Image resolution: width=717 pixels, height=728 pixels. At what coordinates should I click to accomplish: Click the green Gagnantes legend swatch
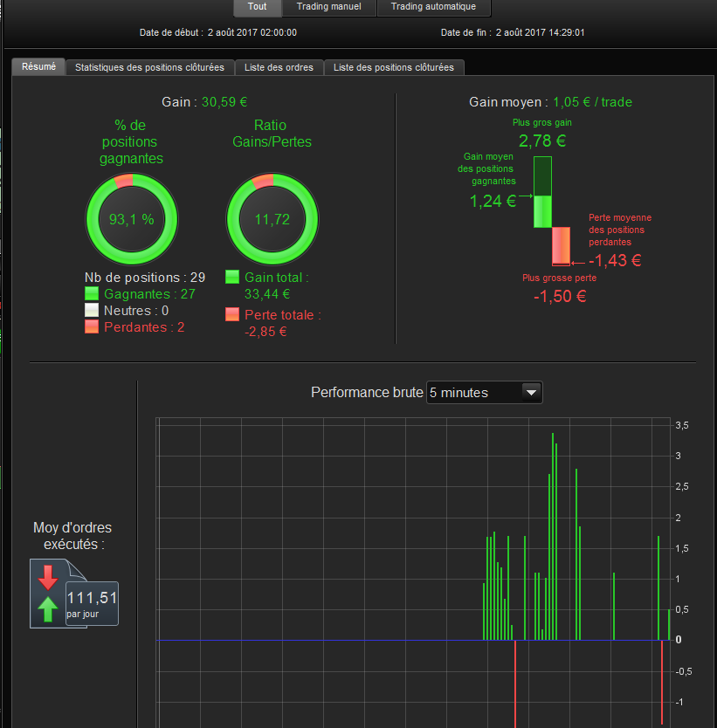pyautogui.click(x=92, y=293)
